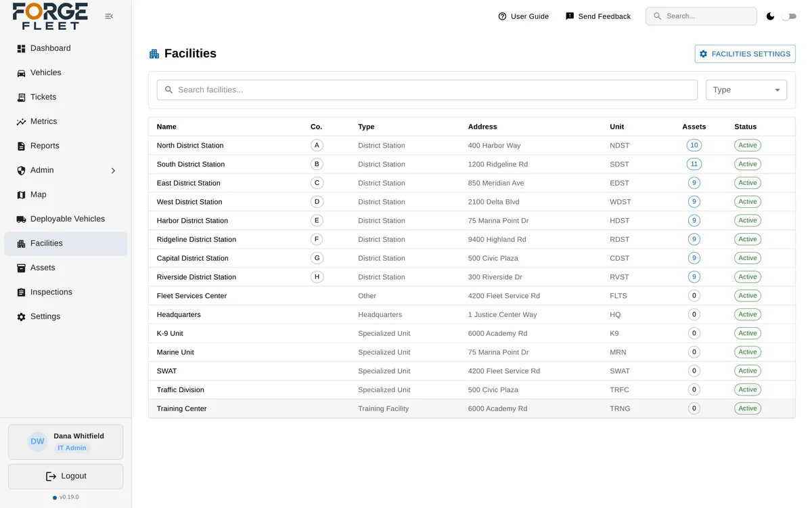This screenshot has height=508, width=812.
Task: Click unit code TRFC
Action: 619,390
